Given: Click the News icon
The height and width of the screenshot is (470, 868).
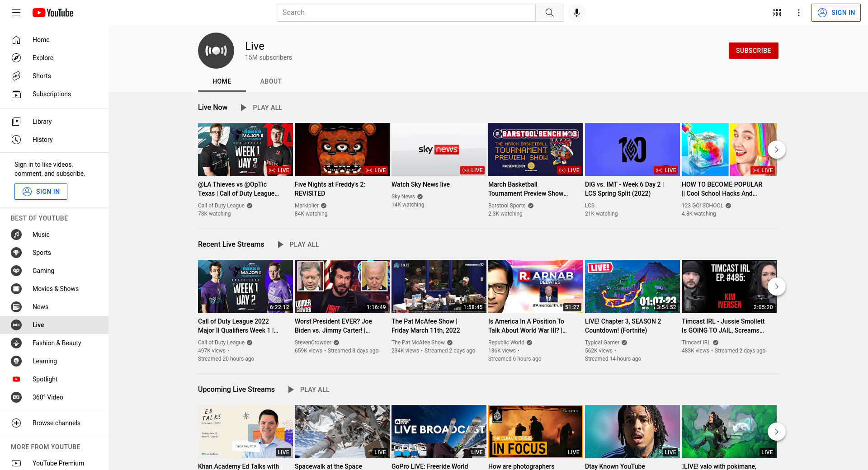Looking at the screenshot, I should point(16,307).
